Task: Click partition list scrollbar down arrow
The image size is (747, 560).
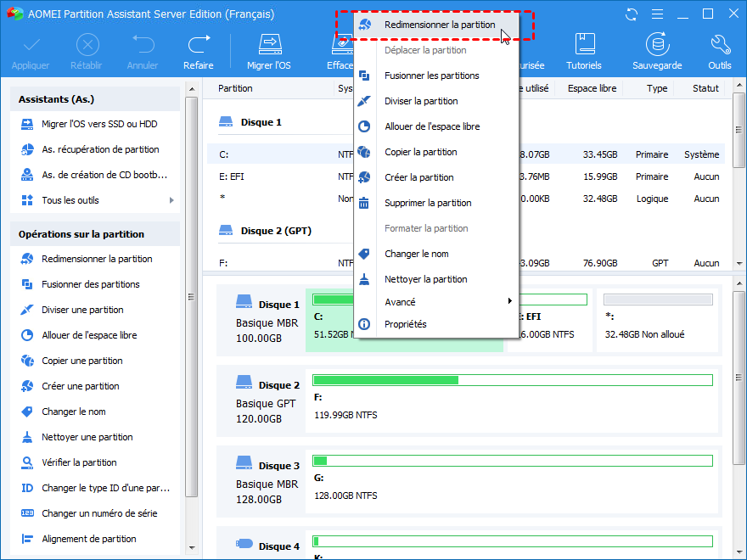Action: pyautogui.click(x=739, y=263)
